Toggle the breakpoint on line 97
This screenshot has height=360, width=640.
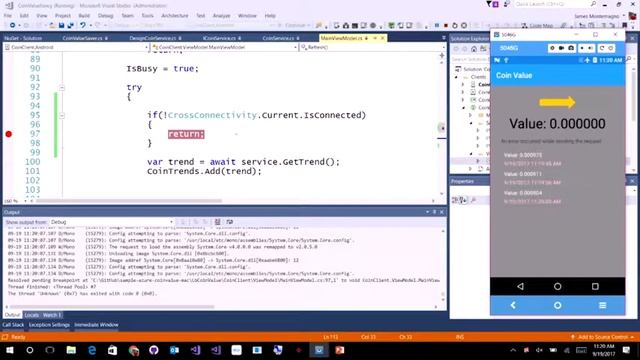pos(9,134)
